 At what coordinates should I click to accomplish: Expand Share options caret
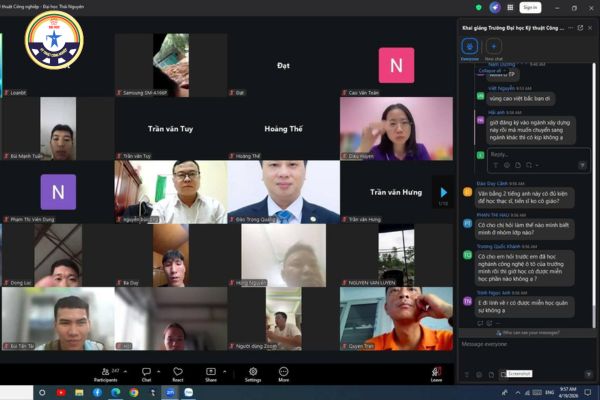click(x=225, y=371)
